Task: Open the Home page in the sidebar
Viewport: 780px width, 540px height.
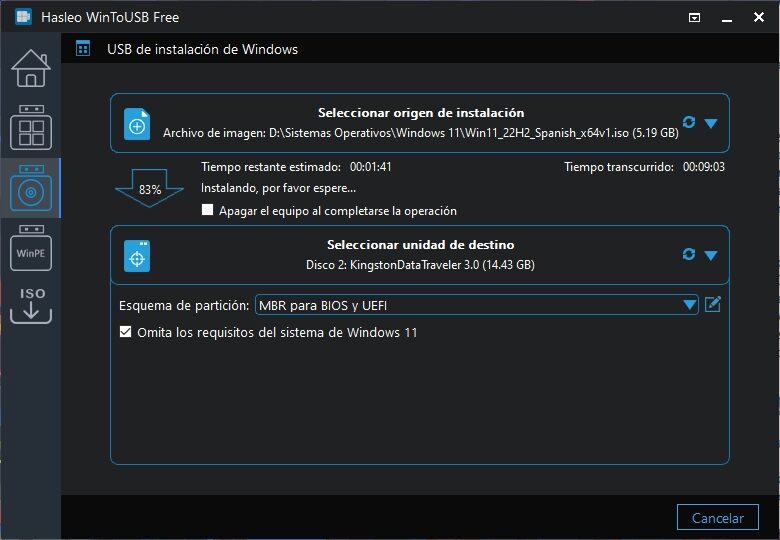Action: tap(31, 68)
